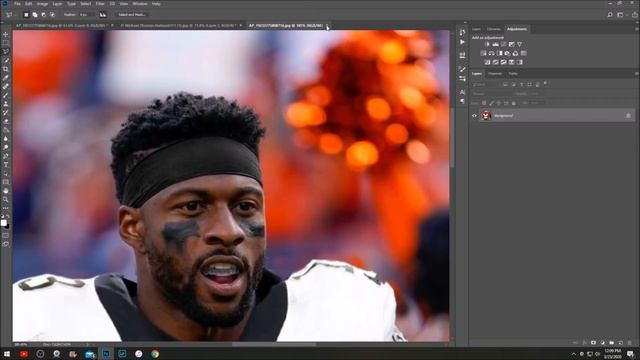Add a Levels adjustment

coord(496,44)
